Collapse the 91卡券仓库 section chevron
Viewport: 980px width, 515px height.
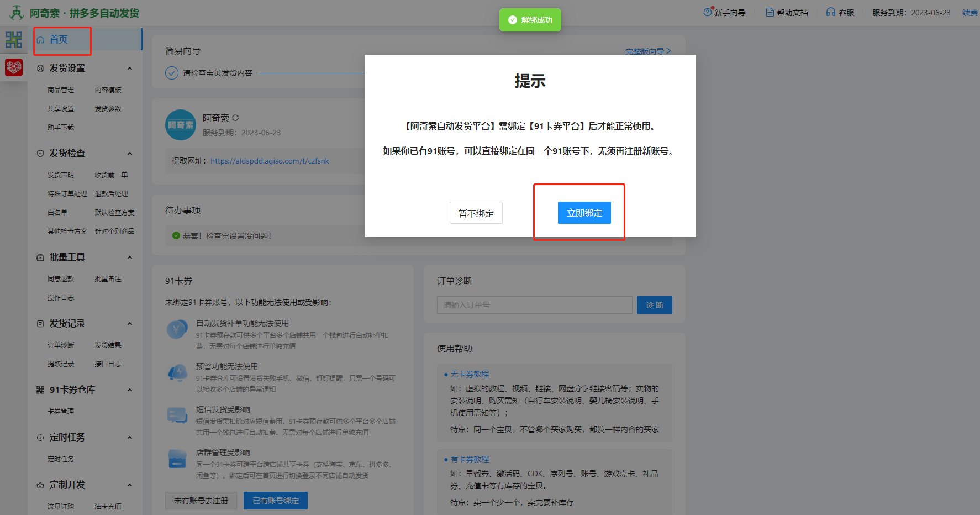130,390
